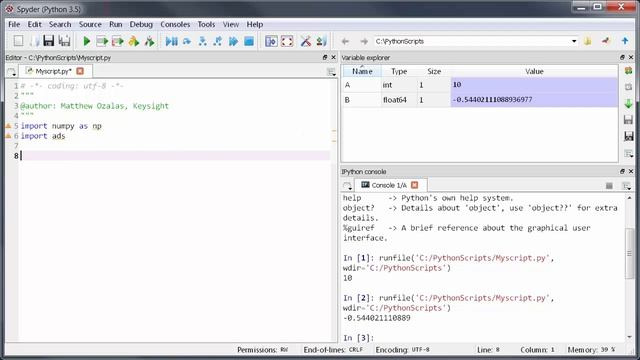Run current cell and advance
640x360 pixels.
coord(118,41)
